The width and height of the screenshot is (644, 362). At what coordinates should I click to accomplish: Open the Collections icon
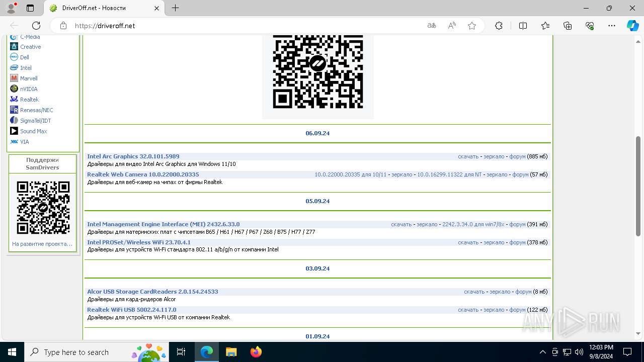568,26
